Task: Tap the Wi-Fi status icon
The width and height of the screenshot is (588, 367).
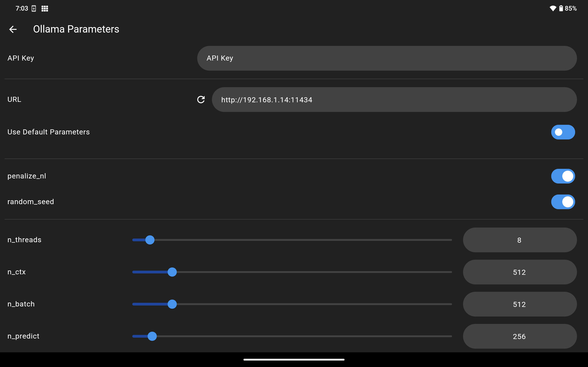Action: [553, 8]
